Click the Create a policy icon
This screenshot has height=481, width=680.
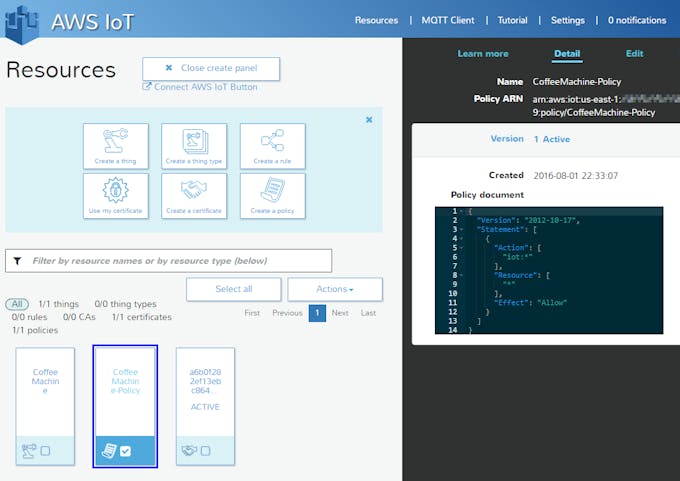click(272, 195)
